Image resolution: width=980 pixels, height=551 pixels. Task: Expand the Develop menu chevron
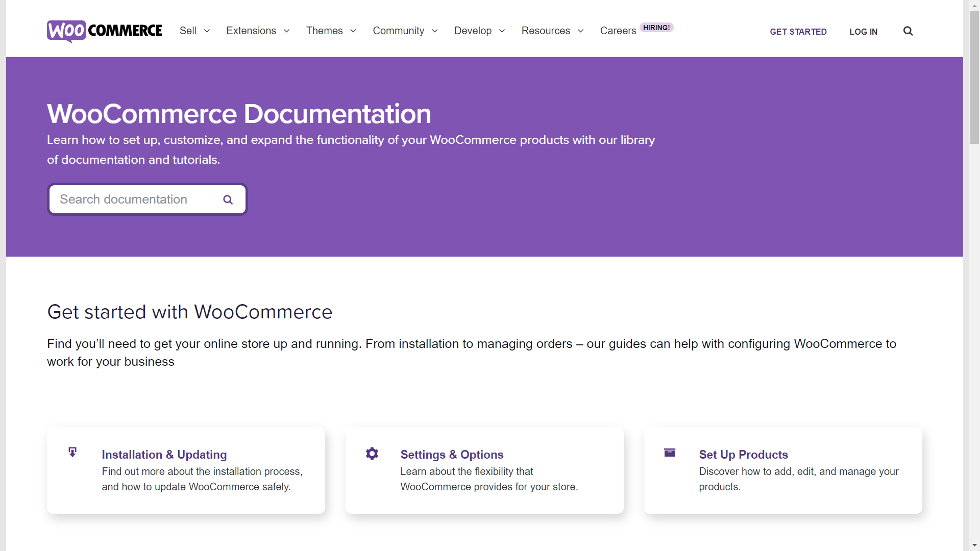(502, 31)
